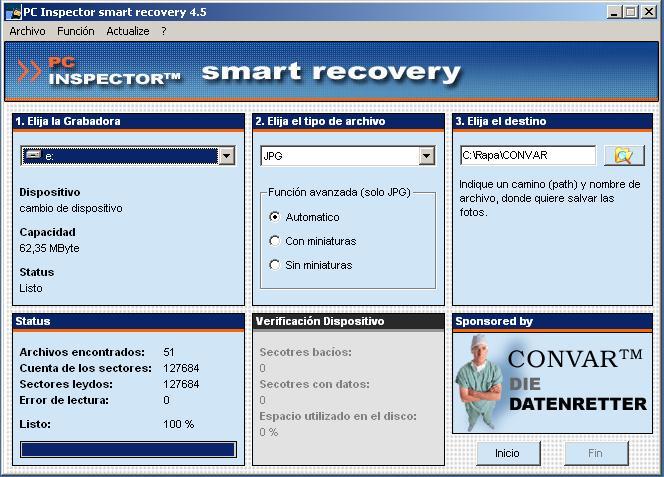Click the PC Inspector title bar icon
Viewport: 664px width, 477px height.
[13, 12]
